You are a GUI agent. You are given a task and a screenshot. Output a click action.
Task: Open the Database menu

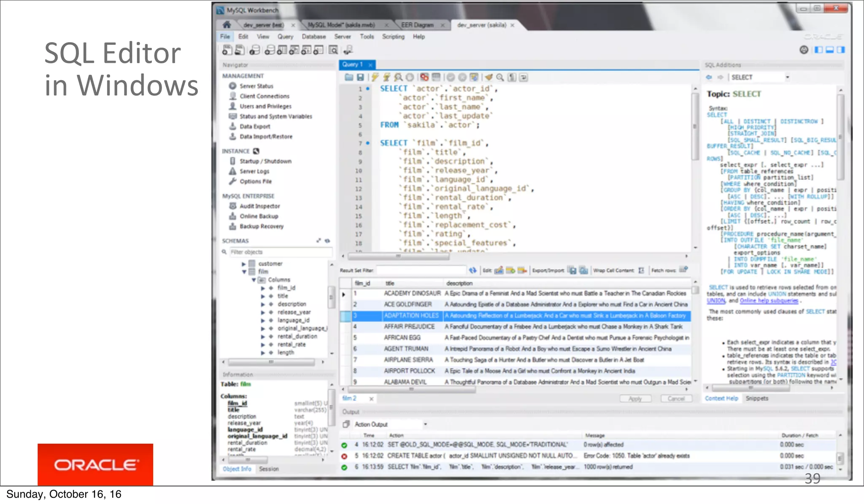314,37
